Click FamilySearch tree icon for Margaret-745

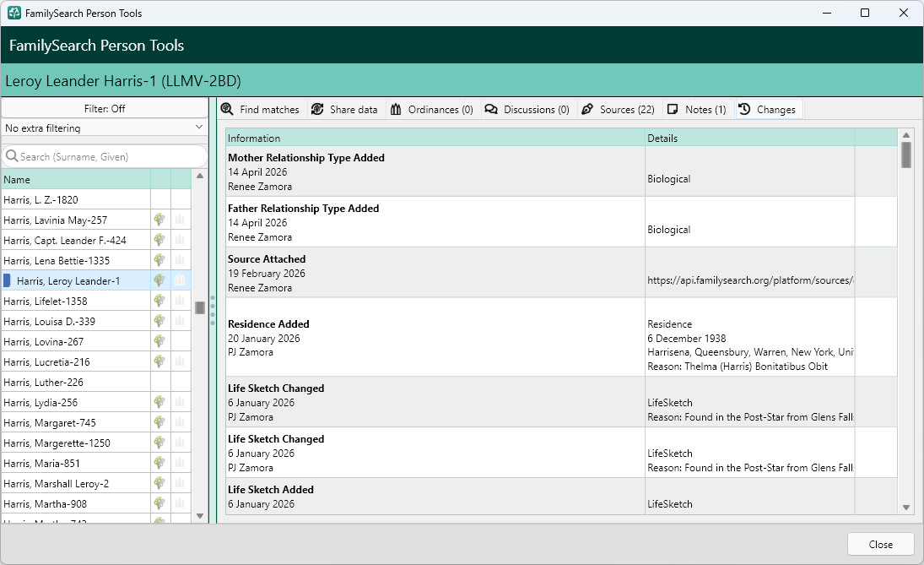[159, 422]
